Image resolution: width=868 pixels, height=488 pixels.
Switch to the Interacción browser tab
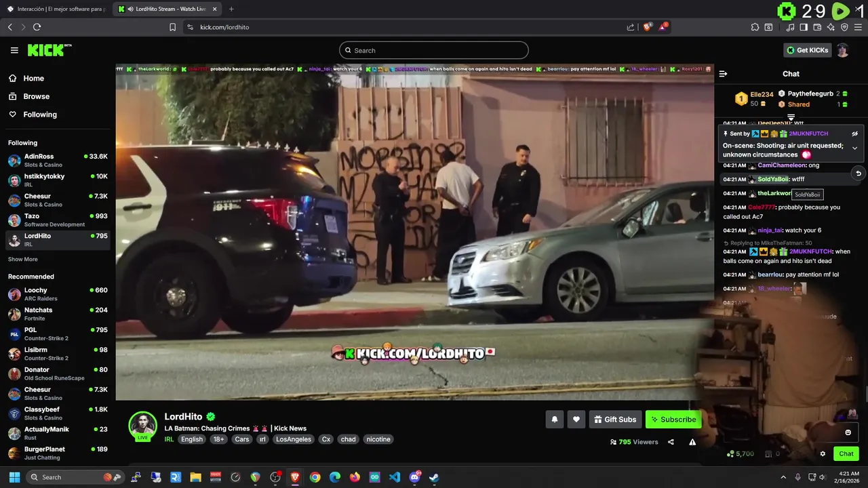point(56,9)
